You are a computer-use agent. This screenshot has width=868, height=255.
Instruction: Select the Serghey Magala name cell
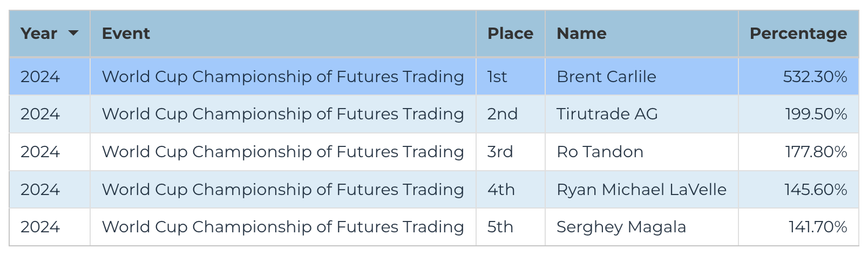click(642, 227)
